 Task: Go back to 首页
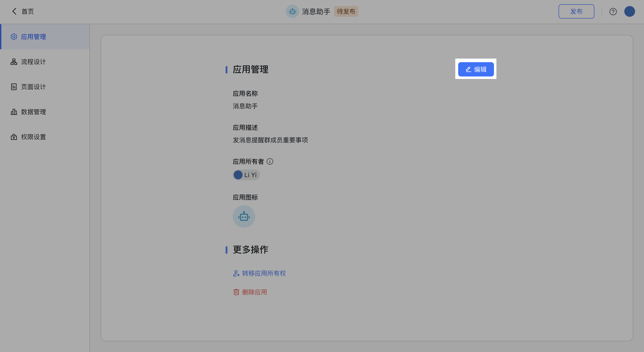pyautogui.click(x=28, y=11)
